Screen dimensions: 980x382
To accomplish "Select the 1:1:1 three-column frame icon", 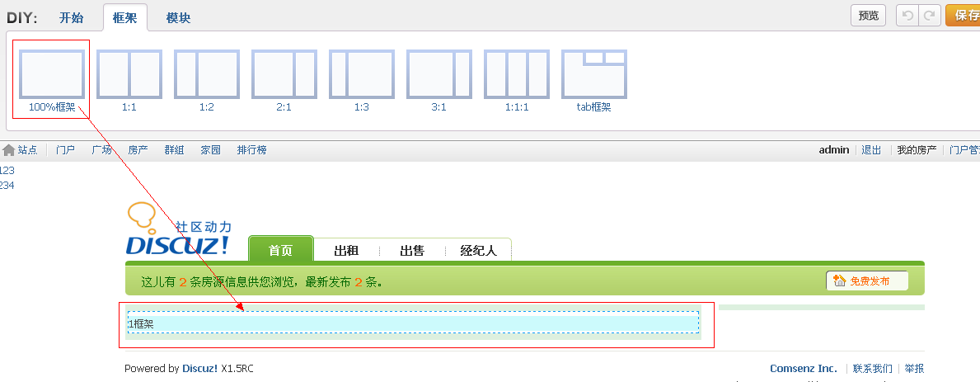I will (517, 74).
